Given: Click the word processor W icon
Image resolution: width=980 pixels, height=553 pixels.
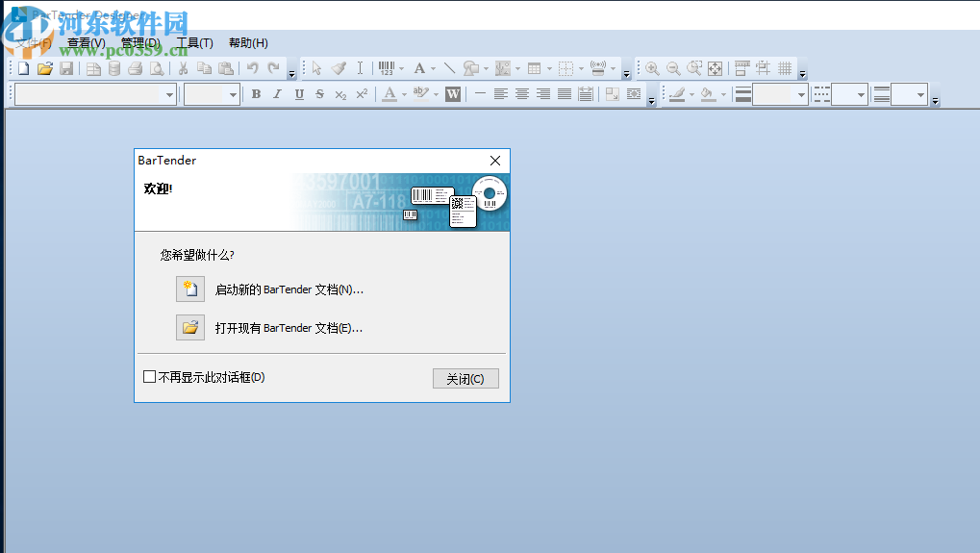Looking at the screenshot, I should click(x=453, y=94).
